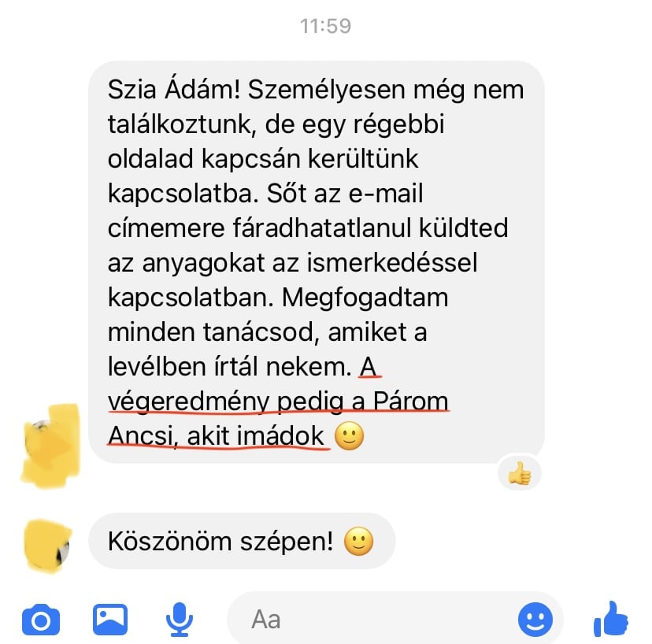The height and width of the screenshot is (644, 652).
Task: Tap the Köszönöm szépen! message bubble
Action: tap(242, 541)
